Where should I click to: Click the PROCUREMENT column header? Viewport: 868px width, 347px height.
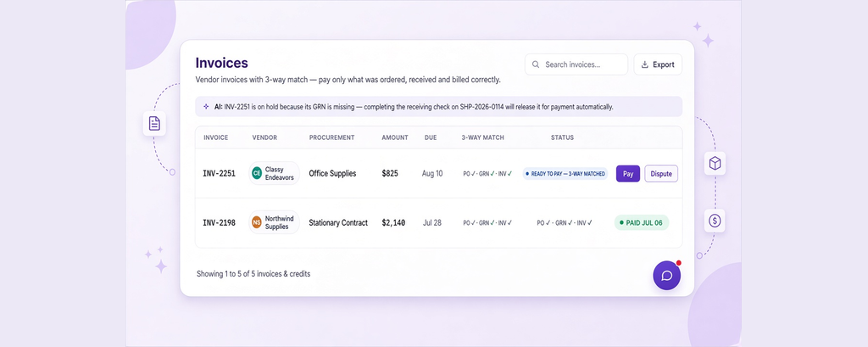point(331,137)
